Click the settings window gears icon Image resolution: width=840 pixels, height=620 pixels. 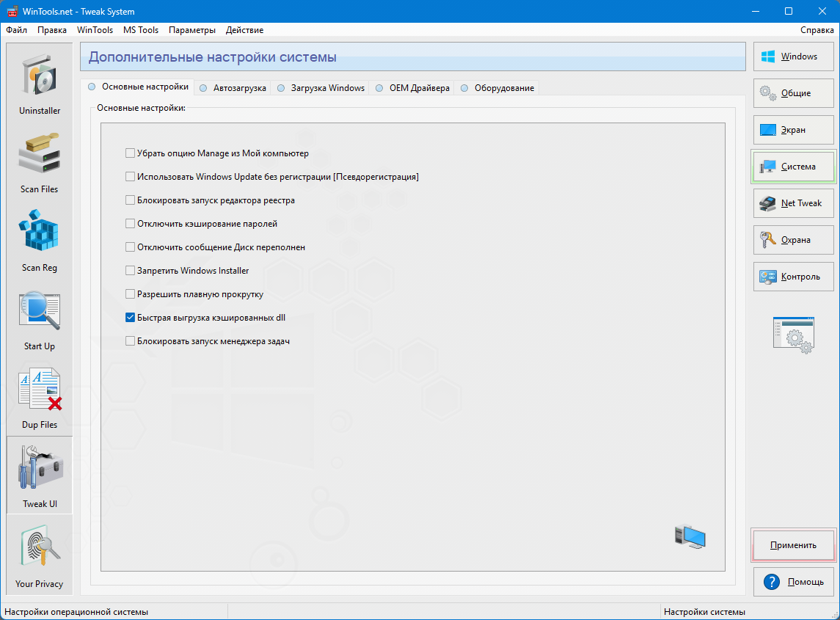(793, 335)
